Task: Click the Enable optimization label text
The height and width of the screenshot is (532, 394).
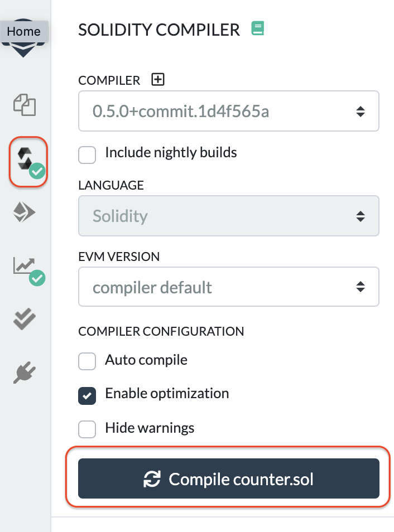Action: pos(167,393)
